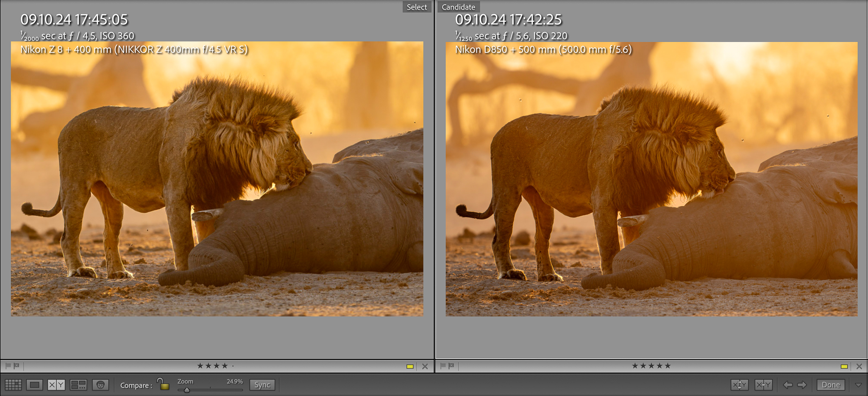Click the Compare label text

(136, 385)
